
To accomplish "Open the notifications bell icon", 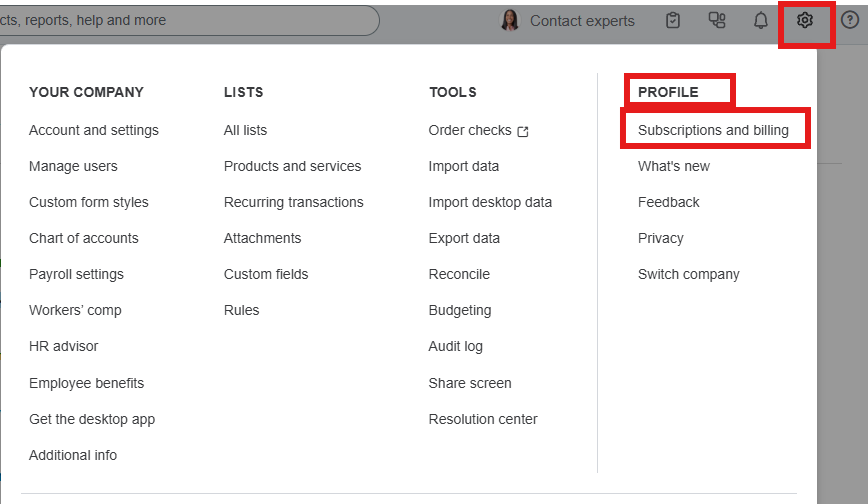I will [761, 20].
